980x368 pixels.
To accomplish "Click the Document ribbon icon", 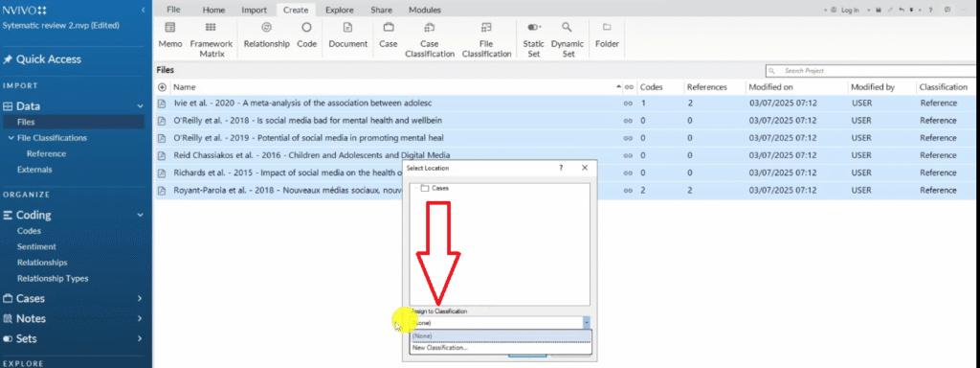I will point(348,28).
